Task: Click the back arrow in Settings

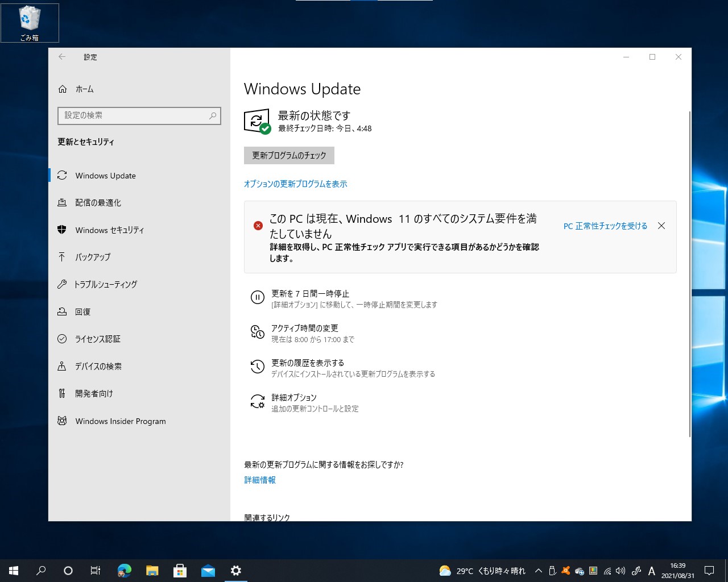Action: (x=62, y=57)
